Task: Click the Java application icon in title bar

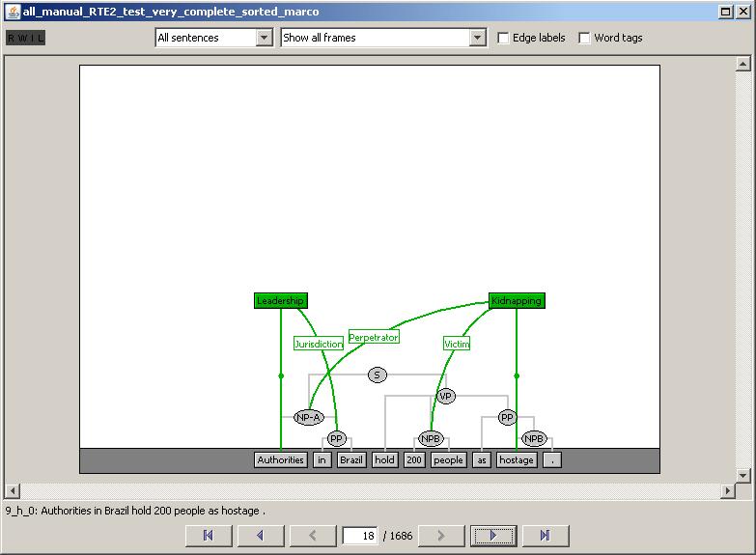Action: click(x=14, y=11)
